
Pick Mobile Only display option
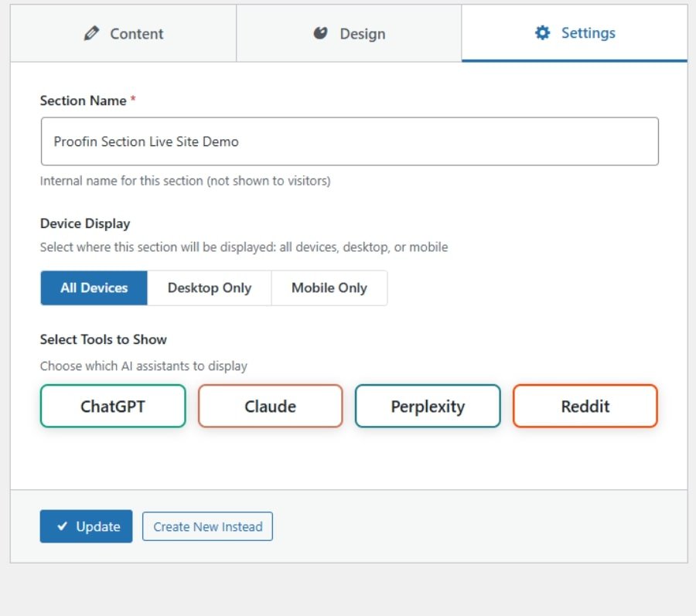click(x=329, y=288)
